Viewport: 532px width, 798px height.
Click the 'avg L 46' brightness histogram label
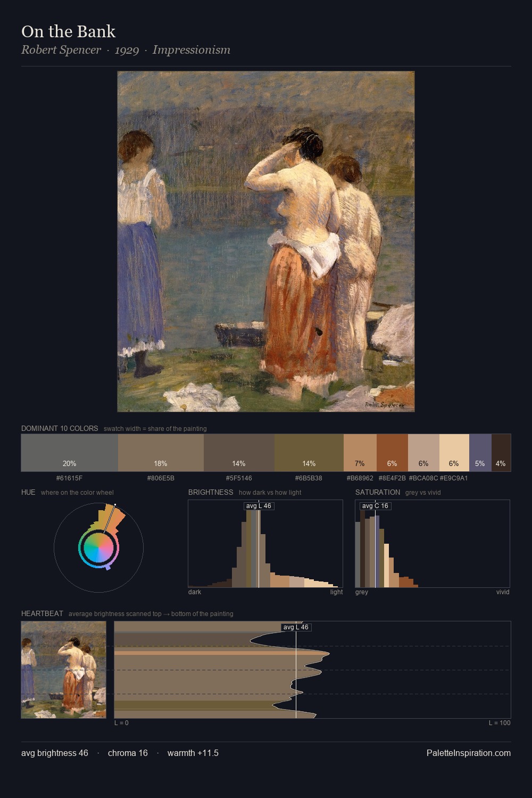pos(259,506)
